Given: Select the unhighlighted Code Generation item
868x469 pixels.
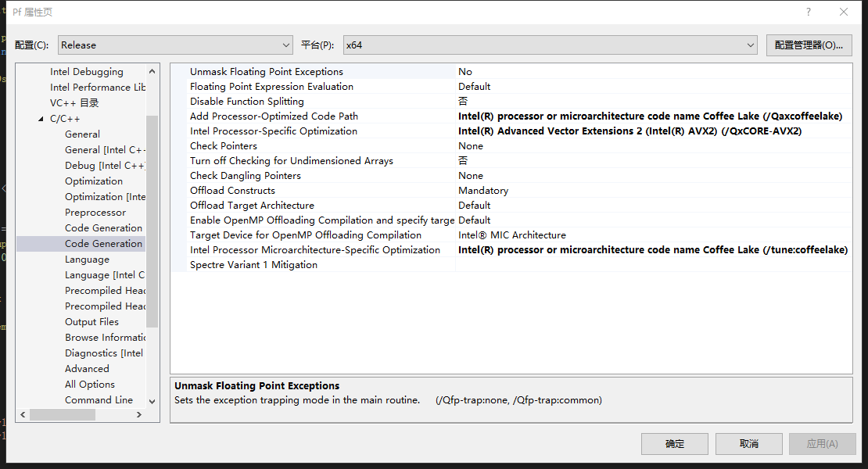Looking at the screenshot, I should 103,228.
